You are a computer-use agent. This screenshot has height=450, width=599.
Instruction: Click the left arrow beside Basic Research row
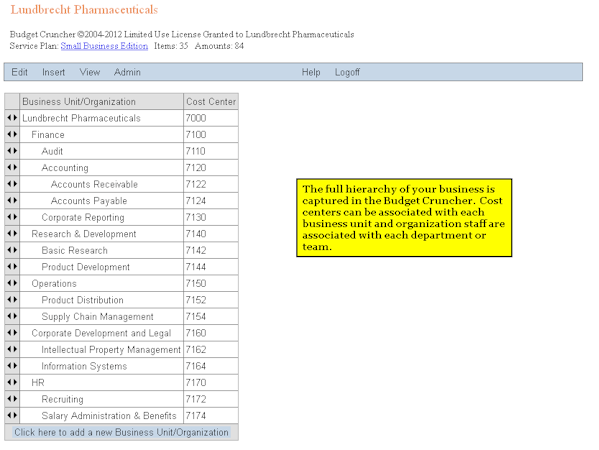pos(9,250)
